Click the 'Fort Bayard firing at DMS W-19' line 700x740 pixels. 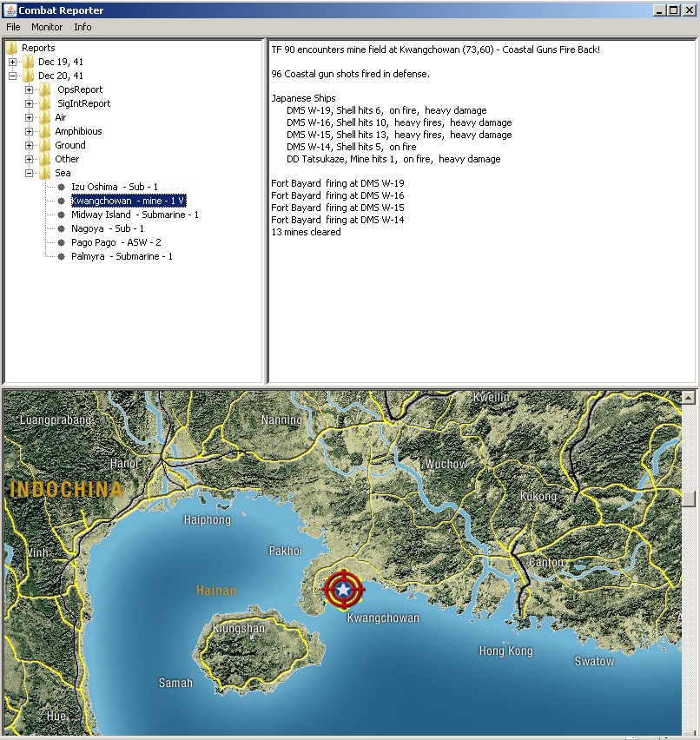click(x=338, y=183)
